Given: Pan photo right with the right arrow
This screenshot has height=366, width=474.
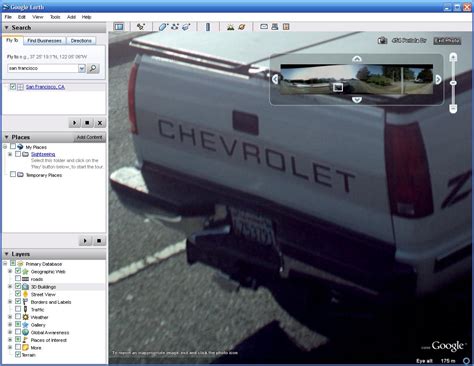Looking at the screenshot, I should (438, 79).
